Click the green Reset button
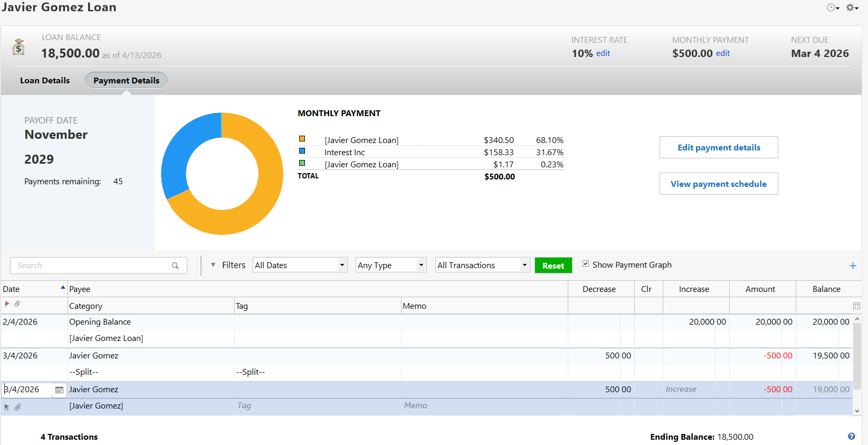 pos(554,266)
